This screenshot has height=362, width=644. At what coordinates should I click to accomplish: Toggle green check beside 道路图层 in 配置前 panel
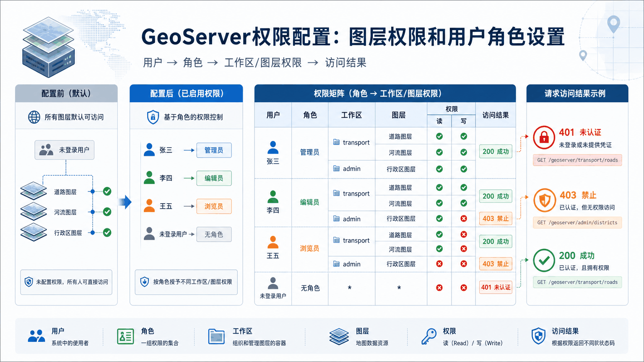tap(107, 191)
